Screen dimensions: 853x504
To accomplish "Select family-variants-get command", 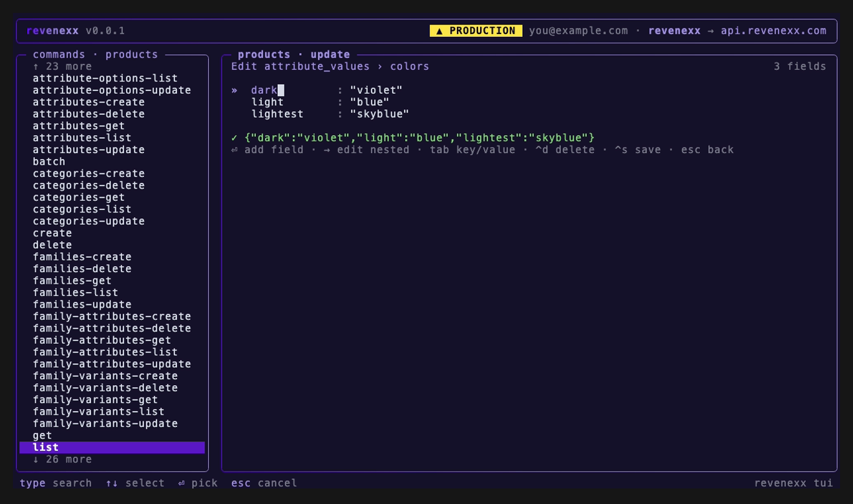I will (96, 399).
